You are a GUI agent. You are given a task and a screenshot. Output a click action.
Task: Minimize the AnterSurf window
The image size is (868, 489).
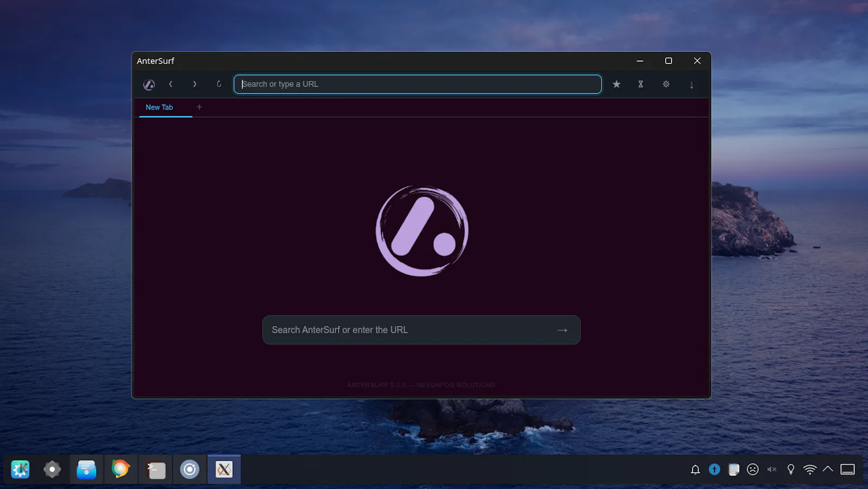tap(640, 61)
